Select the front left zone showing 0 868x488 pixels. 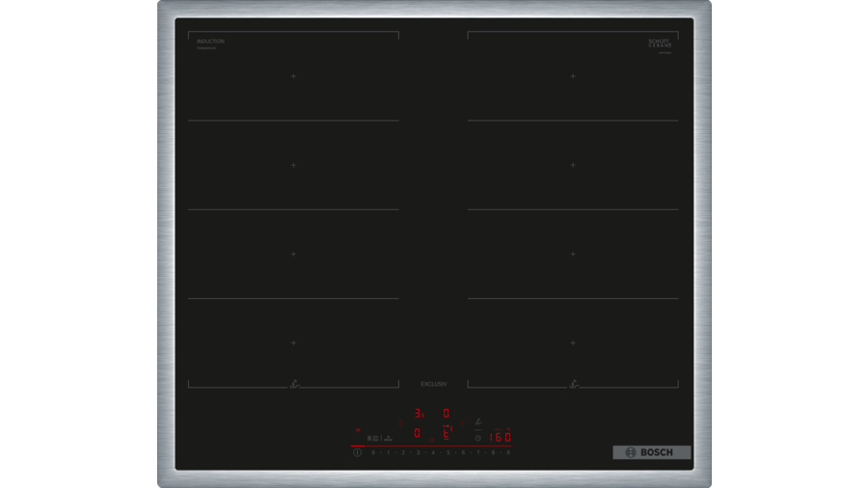417,433
